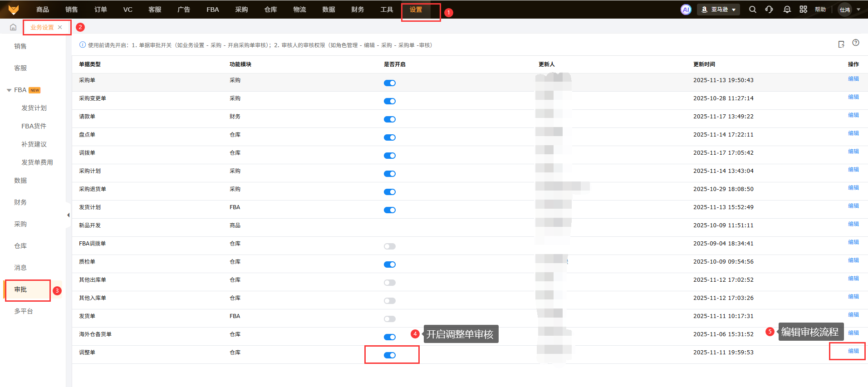Open the 销售 top menu
The image size is (868, 387).
pyautogui.click(x=72, y=10)
